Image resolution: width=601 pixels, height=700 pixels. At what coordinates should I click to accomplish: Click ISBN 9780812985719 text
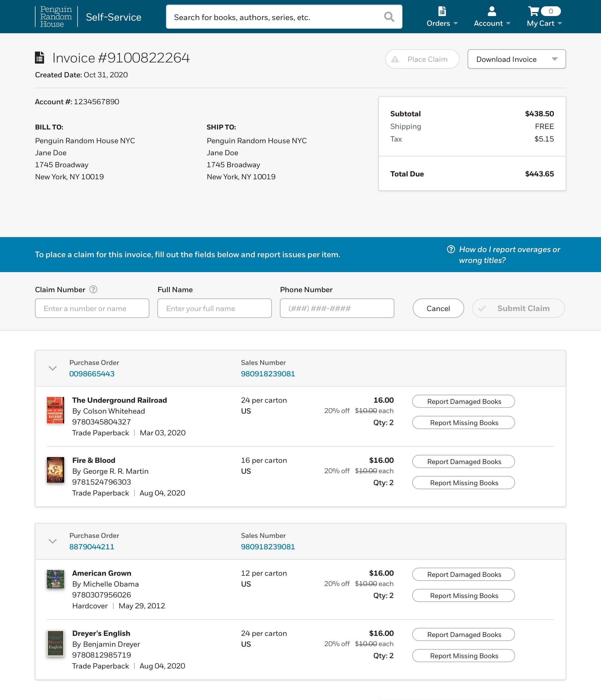pos(102,655)
